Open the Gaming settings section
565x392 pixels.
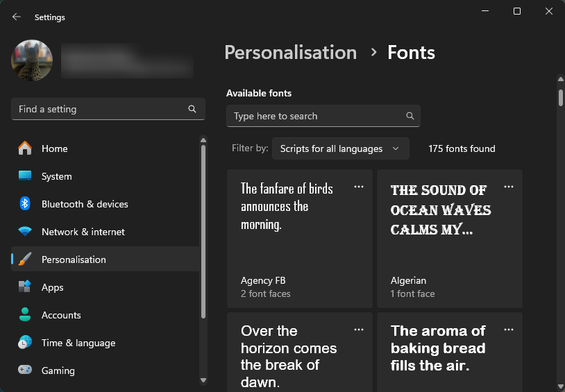coord(58,370)
